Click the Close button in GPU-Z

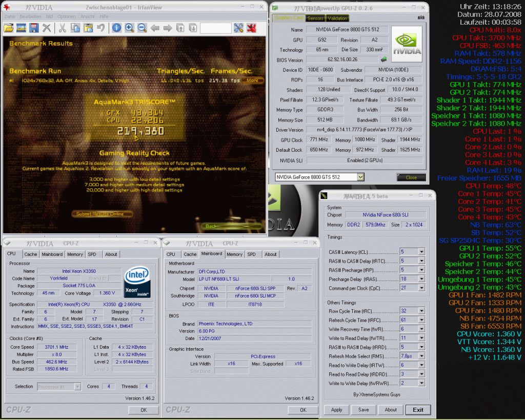click(x=411, y=177)
